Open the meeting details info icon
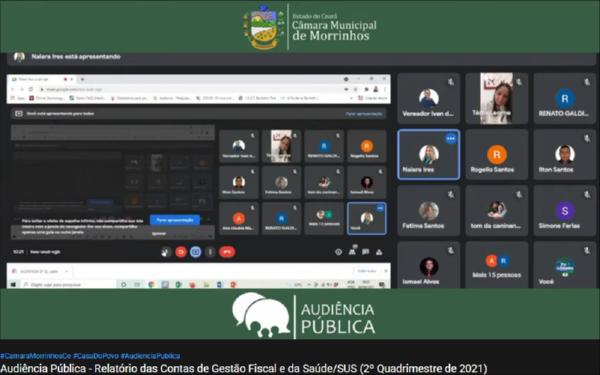Viewport: 600px width, 375px height. (x=338, y=252)
